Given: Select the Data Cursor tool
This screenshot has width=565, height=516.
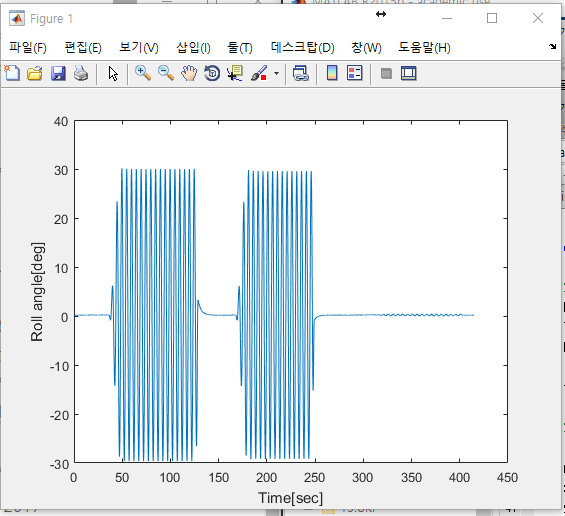Looking at the screenshot, I should (235, 73).
